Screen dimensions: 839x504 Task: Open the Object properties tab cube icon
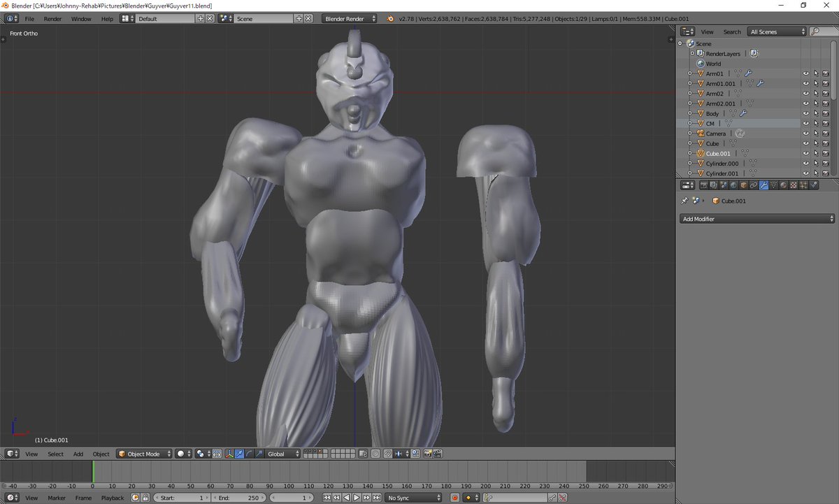(744, 185)
